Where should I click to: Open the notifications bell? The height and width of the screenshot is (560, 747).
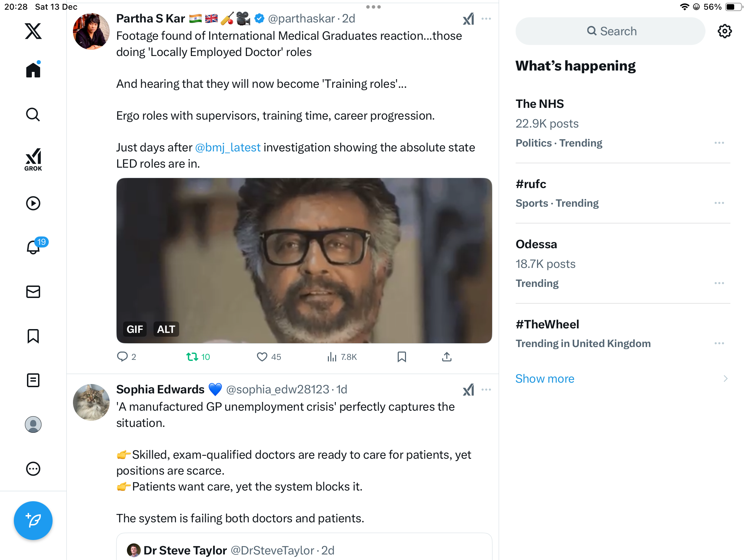pyautogui.click(x=33, y=247)
